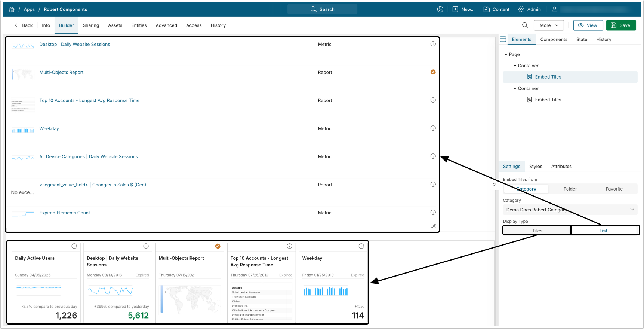
Task: Click the globe icon in top bar
Action: [440, 9]
